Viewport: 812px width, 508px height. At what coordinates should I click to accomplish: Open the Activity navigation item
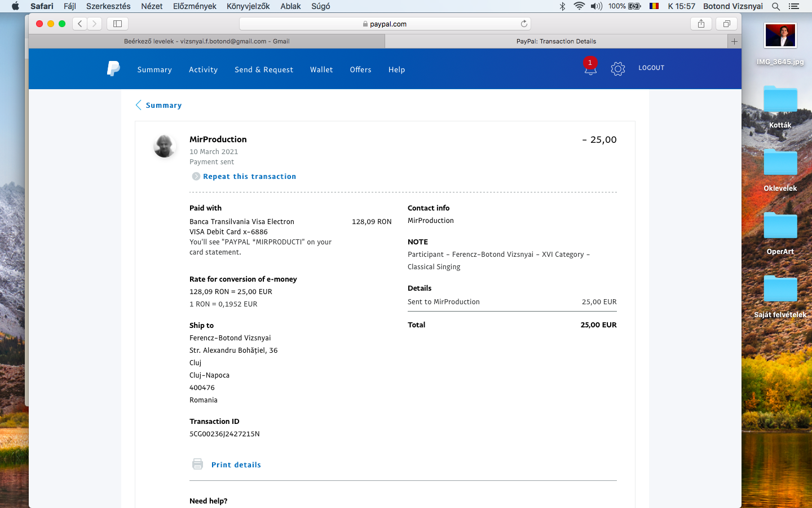(x=203, y=70)
